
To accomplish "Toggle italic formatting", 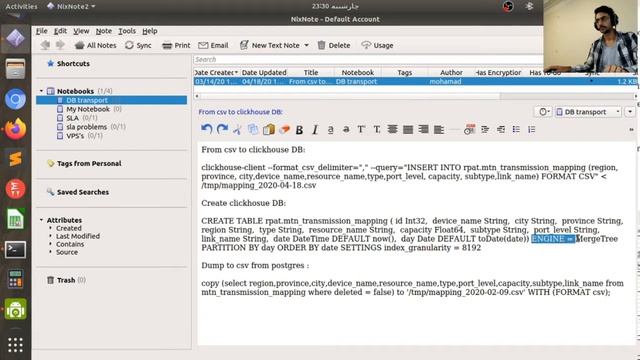I will 315,130.
